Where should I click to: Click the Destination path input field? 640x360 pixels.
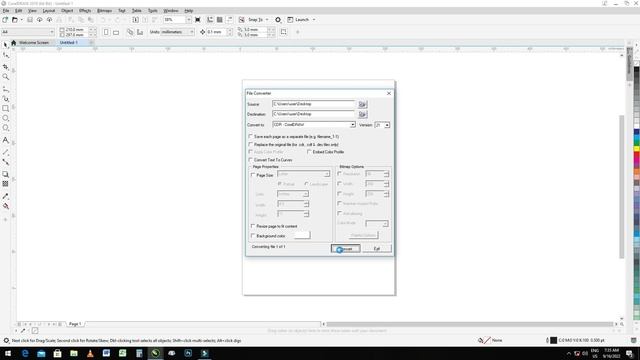click(314, 114)
